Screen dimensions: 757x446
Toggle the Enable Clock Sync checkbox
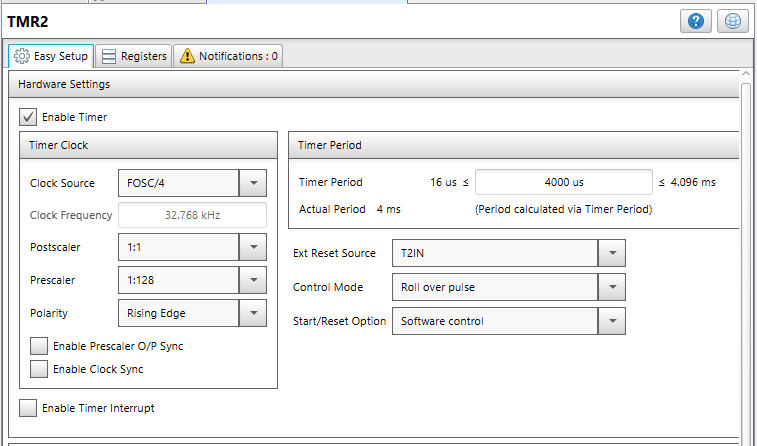[x=39, y=369]
